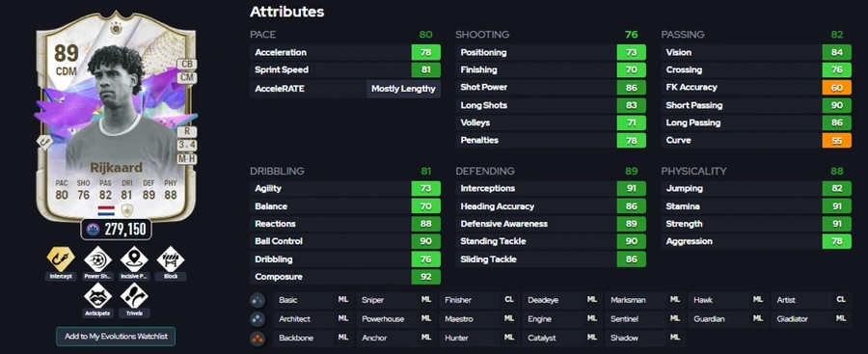This screenshot has height=354, width=868.
Task: Click the coin icon beside 279,150 price
Action: (94, 230)
